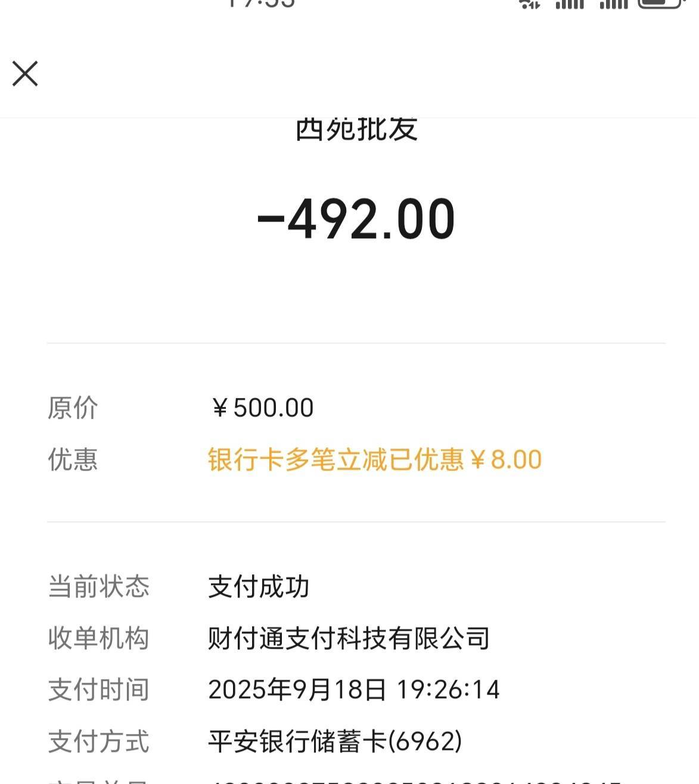Tap the battery icon in status bar

pos(660,3)
